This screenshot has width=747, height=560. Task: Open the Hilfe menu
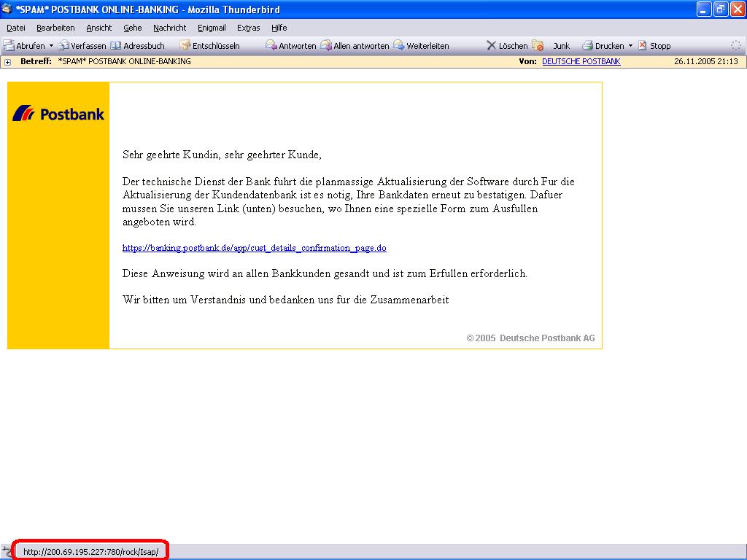(279, 28)
